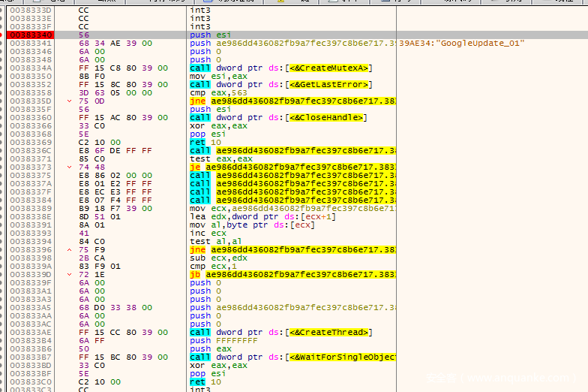Screen dimensions: 588x392
Task: Select the WaitForSingleObject call line
Action: [x=292, y=357]
